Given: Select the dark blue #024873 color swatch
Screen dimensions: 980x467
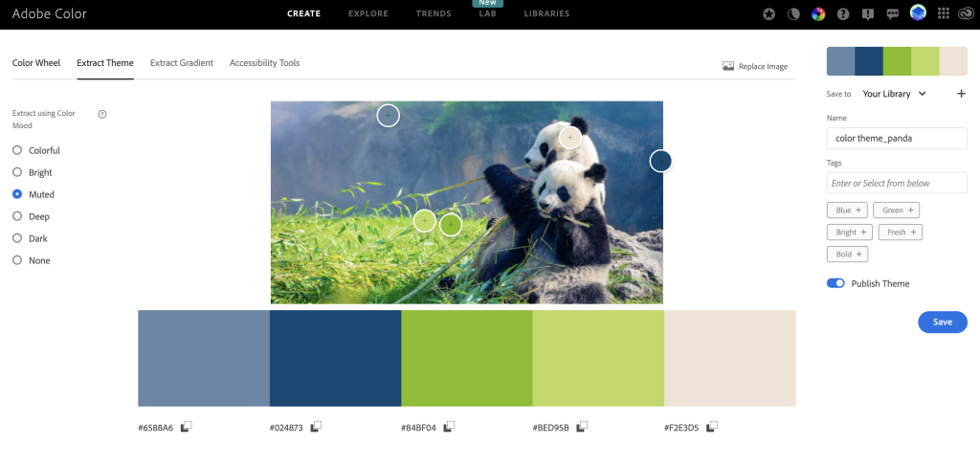Looking at the screenshot, I should [x=336, y=358].
